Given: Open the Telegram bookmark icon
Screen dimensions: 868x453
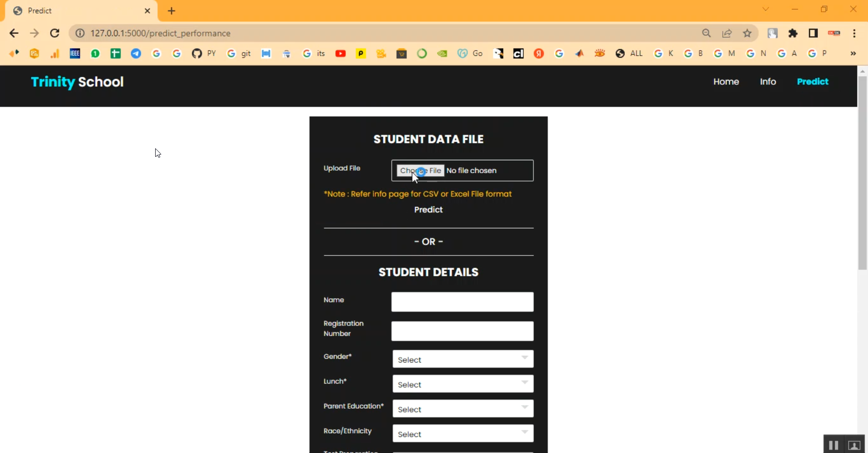Looking at the screenshot, I should tap(136, 54).
